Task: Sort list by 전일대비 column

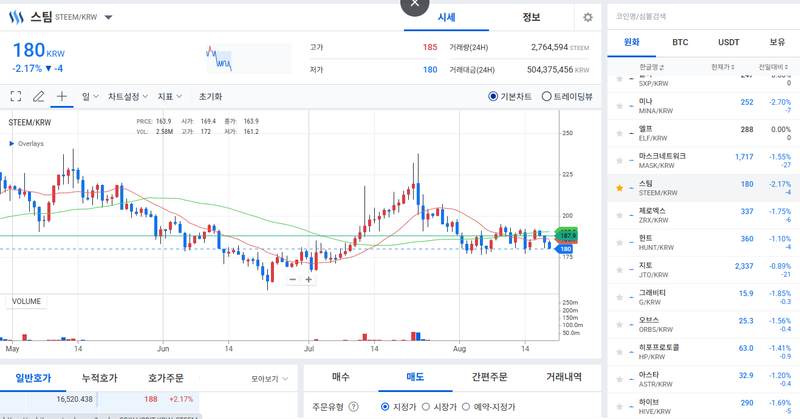Action: tap(774, 67)
